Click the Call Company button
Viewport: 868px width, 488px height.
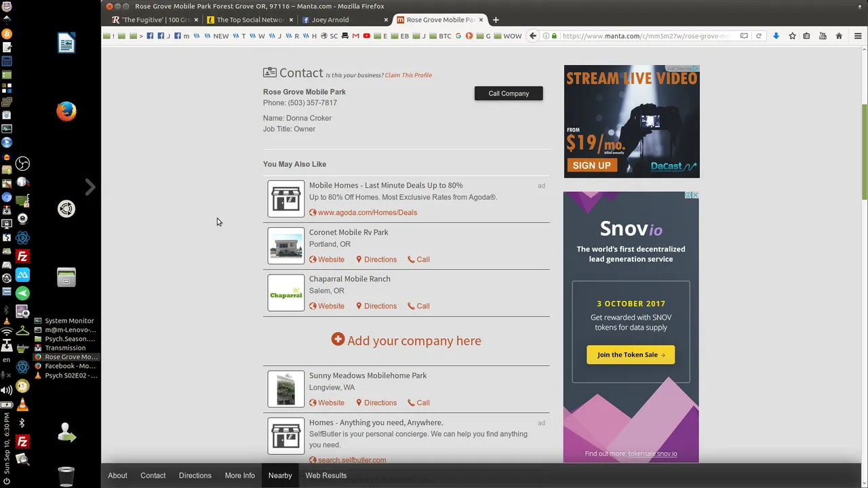click(509, 94)
